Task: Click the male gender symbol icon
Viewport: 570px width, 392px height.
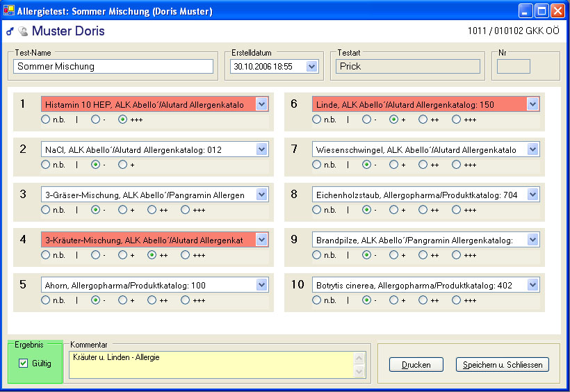Action: pyautogui.click(x=10, y=31)
